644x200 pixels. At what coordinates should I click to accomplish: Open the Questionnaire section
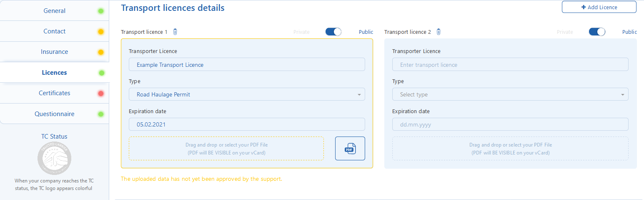55,114
